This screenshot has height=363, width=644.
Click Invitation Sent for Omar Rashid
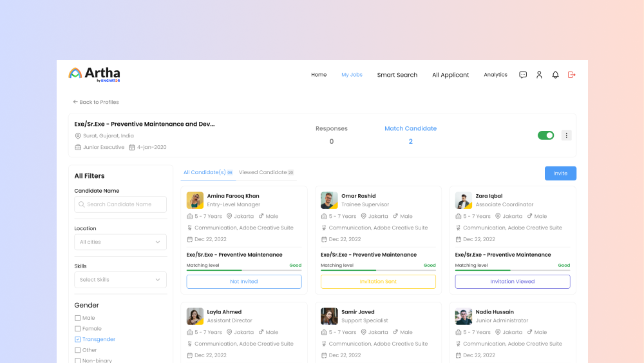pos(378,282)
